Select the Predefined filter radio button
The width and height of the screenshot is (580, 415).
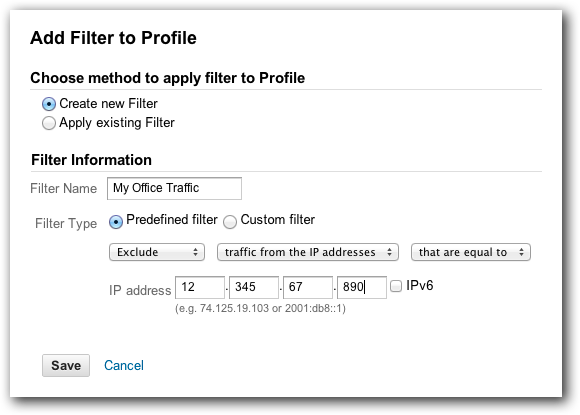coord(116,222)
